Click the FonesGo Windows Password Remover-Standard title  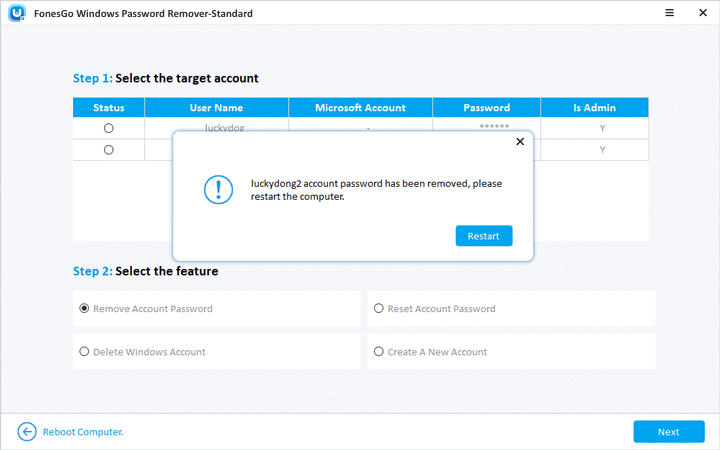143,14
